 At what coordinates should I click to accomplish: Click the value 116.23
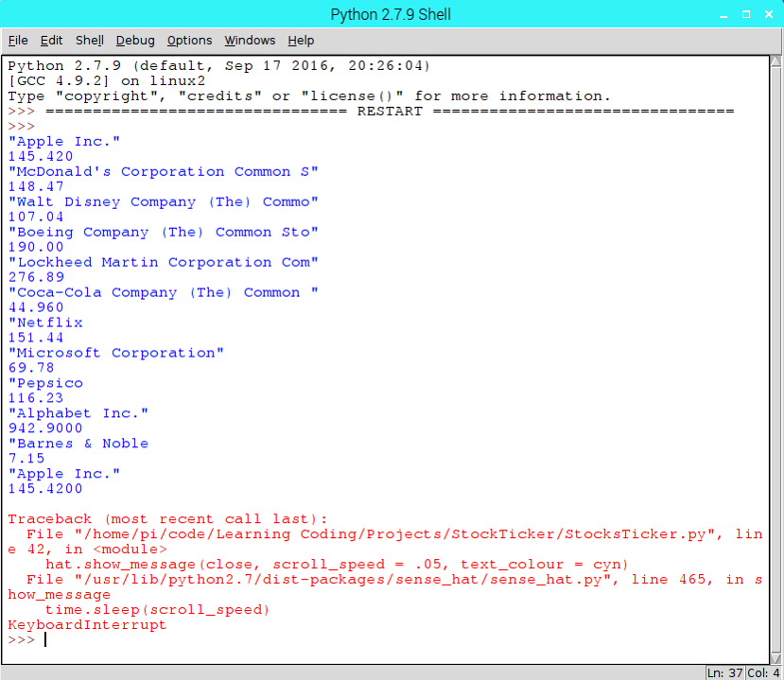(x=36, y=398)
